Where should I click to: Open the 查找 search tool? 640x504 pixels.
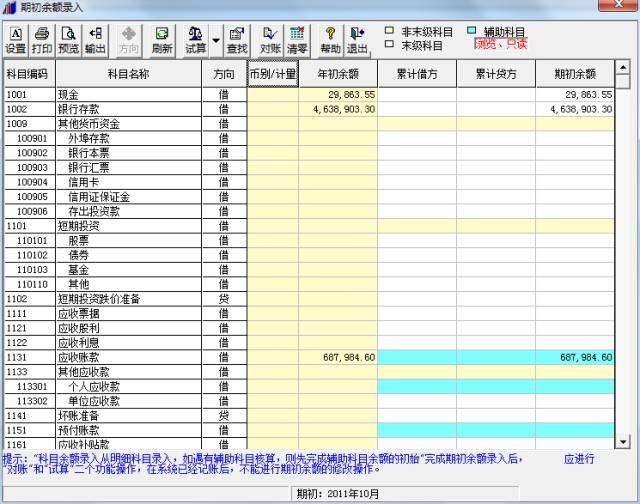click(237, 40)
